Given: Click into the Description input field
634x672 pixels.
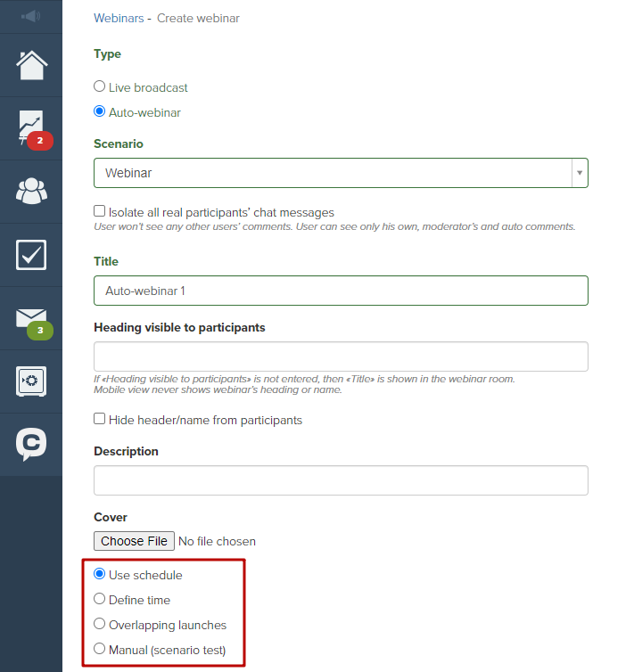Looking at the screenshot, I should (341, 480).
